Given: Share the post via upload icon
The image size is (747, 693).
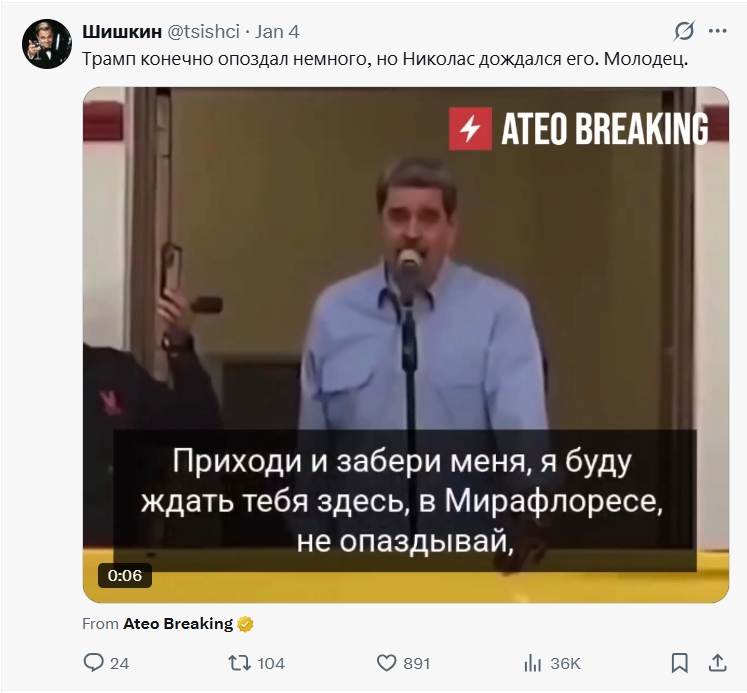Looking at the screenshot, I should [x=717, y=663].
